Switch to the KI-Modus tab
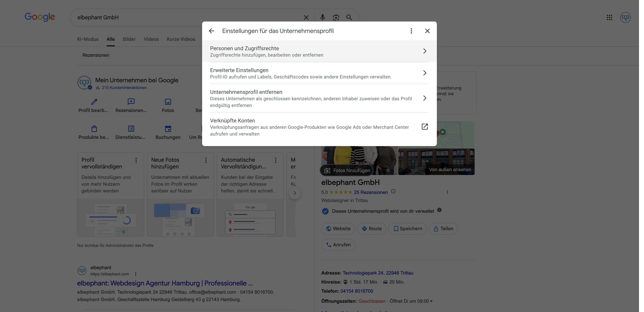The width and height of the screenshot is (644, 312). click(x=88, y=39)
